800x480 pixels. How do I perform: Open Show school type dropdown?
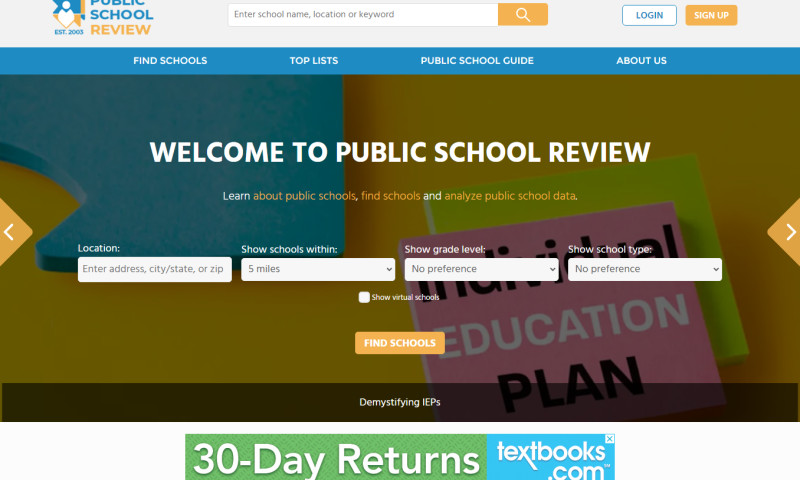point(644,269)
